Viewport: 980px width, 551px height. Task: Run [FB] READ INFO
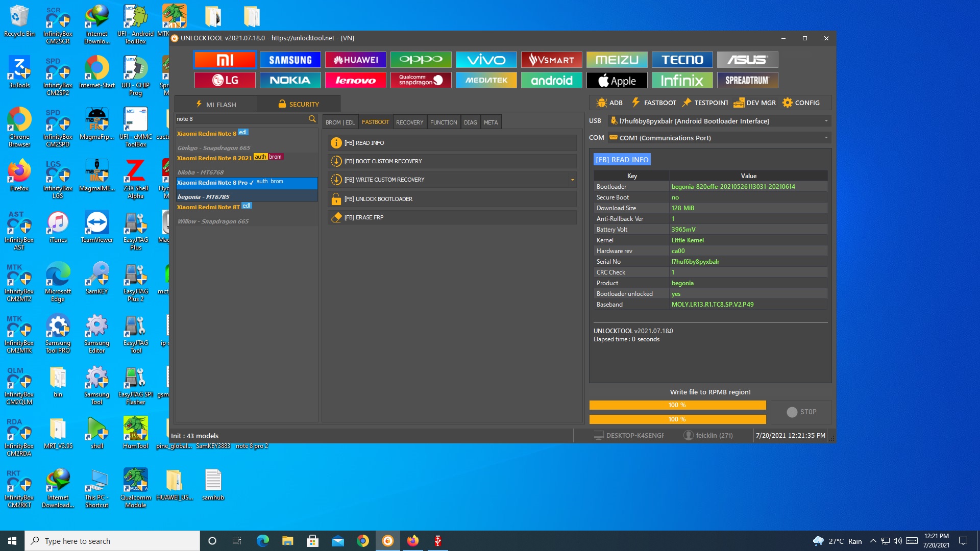[x=452, y=143]
